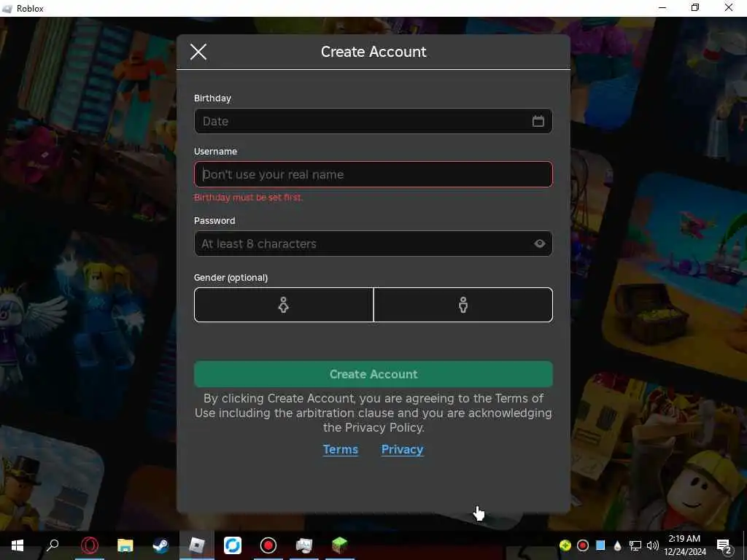Open the Minecraft grass block icon
Screen dimensions: 747x560
click(x=340, y=545)
